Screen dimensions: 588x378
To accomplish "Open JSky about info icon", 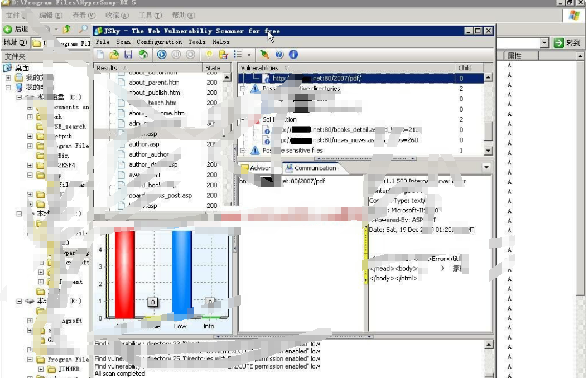I will (x=293, y=54).
